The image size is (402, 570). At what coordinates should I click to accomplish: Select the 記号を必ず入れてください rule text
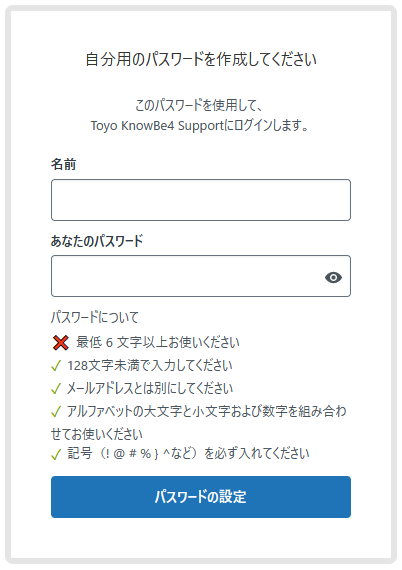coord(188,454)
